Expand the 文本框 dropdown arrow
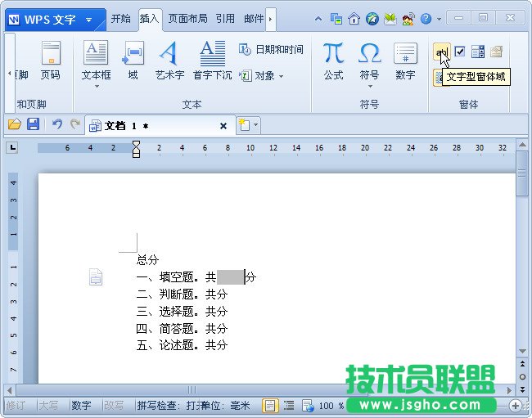This screenshot has width=532, height=418. coord(97,87)
